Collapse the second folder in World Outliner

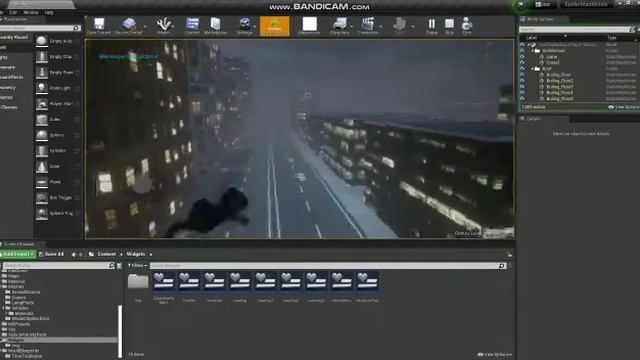click(x=533, y=69)
